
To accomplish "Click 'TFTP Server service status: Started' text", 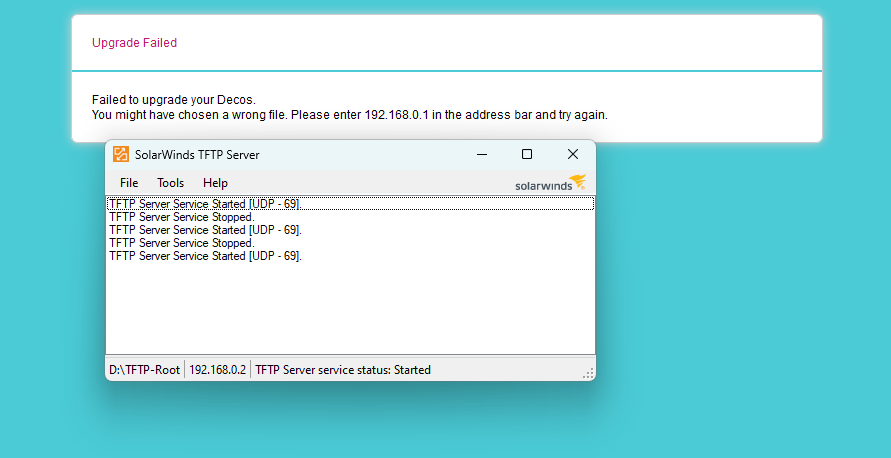I will tap(343, 370).
